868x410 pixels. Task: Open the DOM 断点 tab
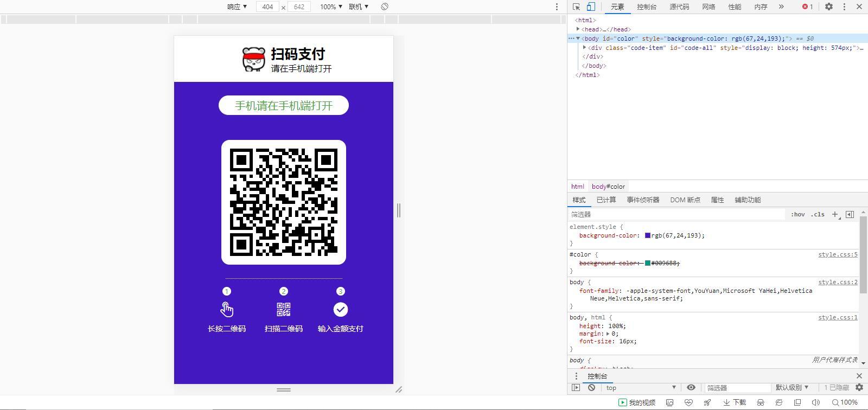(x=685, y=200)
